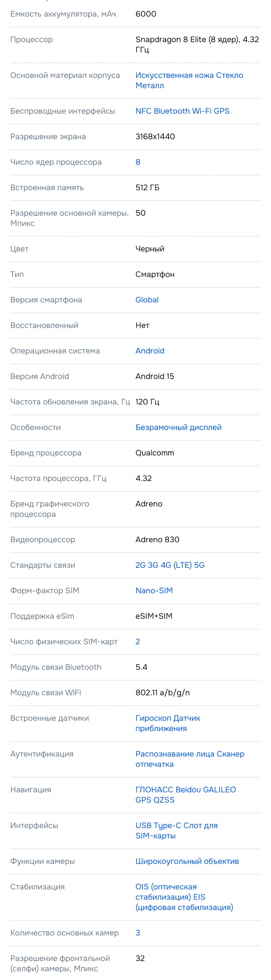Image resolution: width=271 pixels, height=980 pixels.
Task: Select the 5G network standard link
Action: point(199,565)
